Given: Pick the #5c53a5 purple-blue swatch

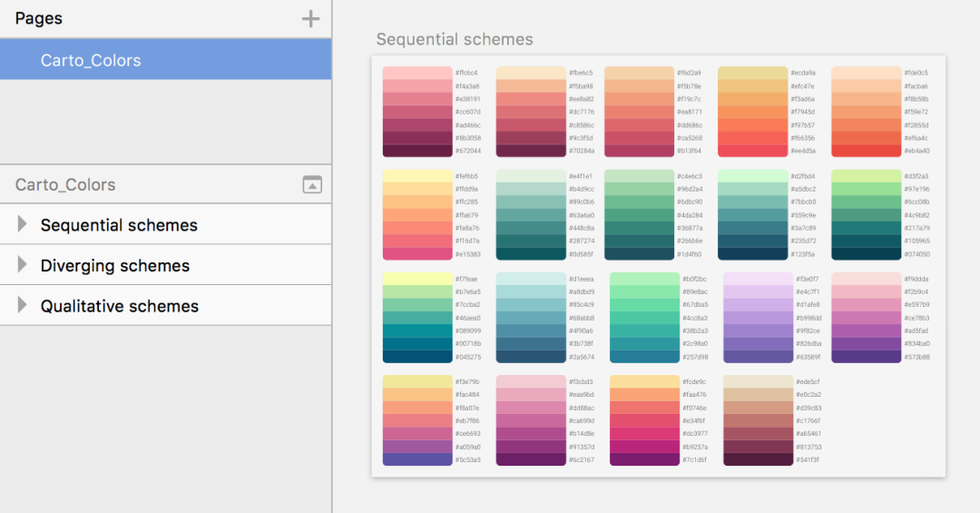Looking at the screenshot, I should point(417,459).
